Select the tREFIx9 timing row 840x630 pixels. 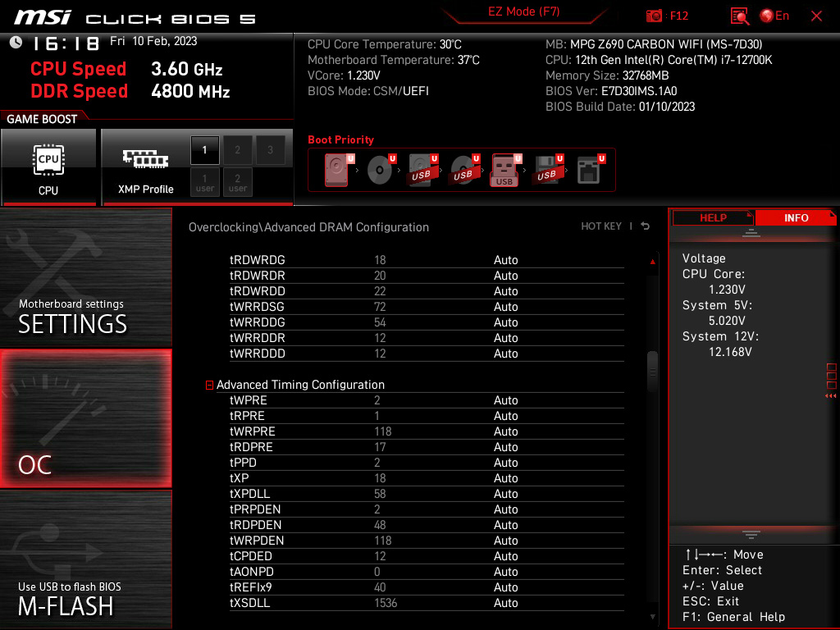point(427,587)
